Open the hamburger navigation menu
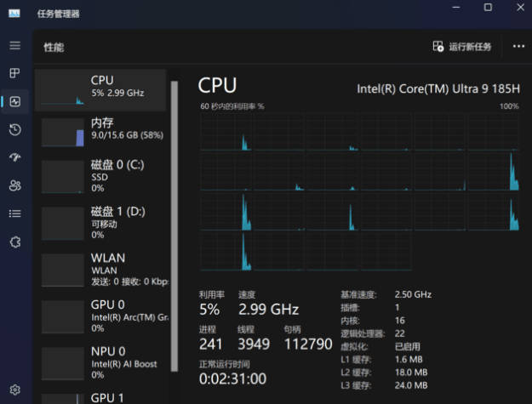Screen dimensions: 532x404 pyautogui.click(x=15, y=45)
